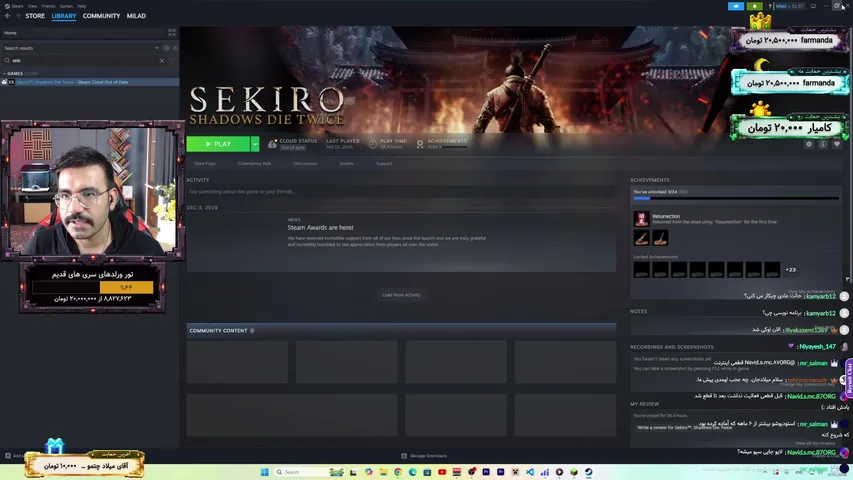This screenshot has height=480, width=853.
Task: Click the question mark help icon
Action: (x=770, y=6)
